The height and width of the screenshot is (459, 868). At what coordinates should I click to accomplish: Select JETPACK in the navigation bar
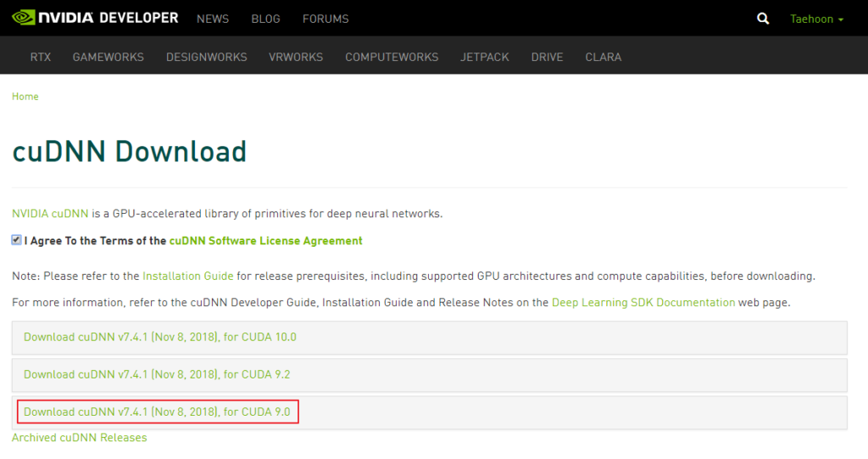click(484, 57)
